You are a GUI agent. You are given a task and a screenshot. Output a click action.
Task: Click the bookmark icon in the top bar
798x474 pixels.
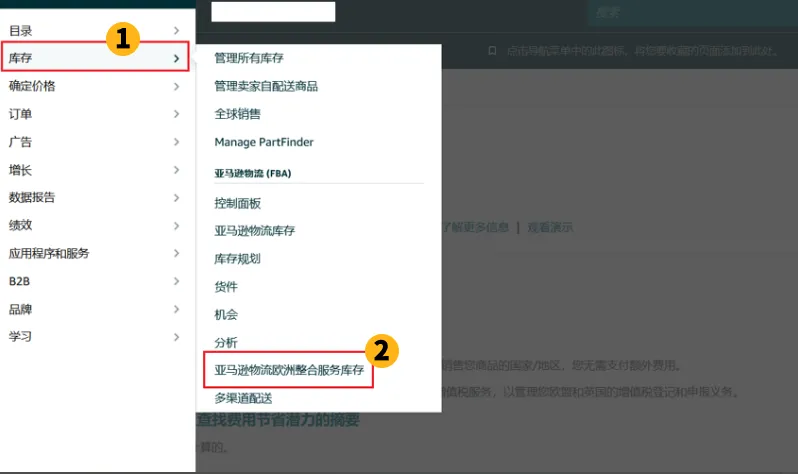491,49
